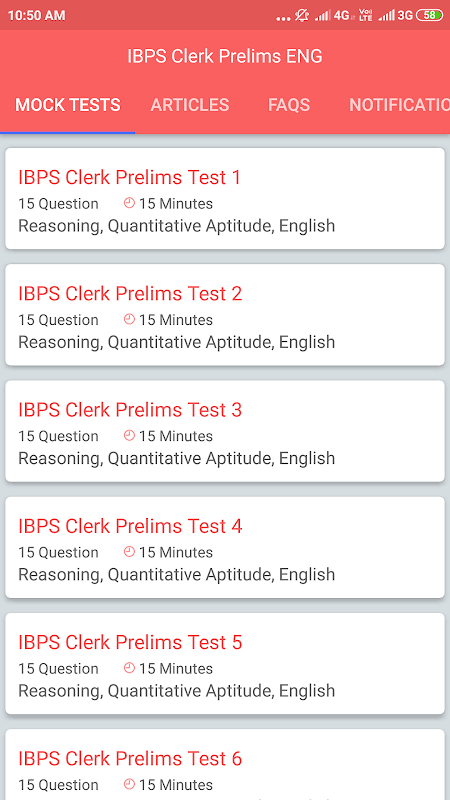Image resolution: width=450 pixels, height=800 pixels.
Task: Open IBPS Clerk Prelims Test 1
Action: point(225,198)
